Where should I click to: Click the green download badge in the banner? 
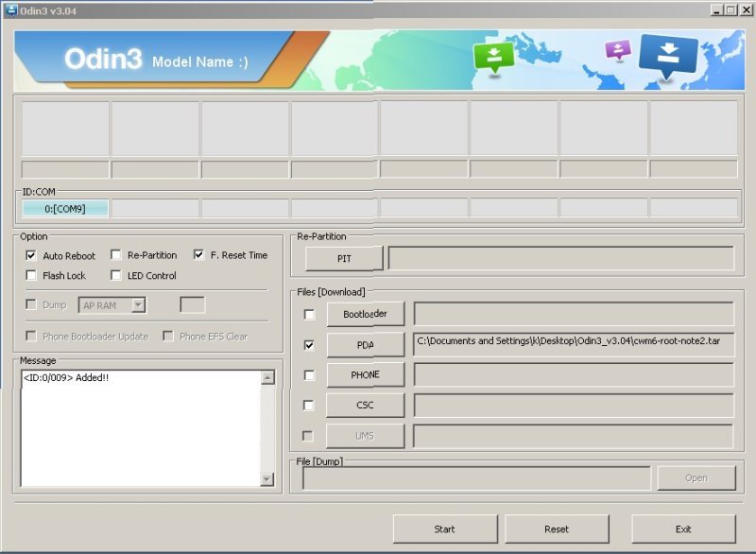coord(492,55)
